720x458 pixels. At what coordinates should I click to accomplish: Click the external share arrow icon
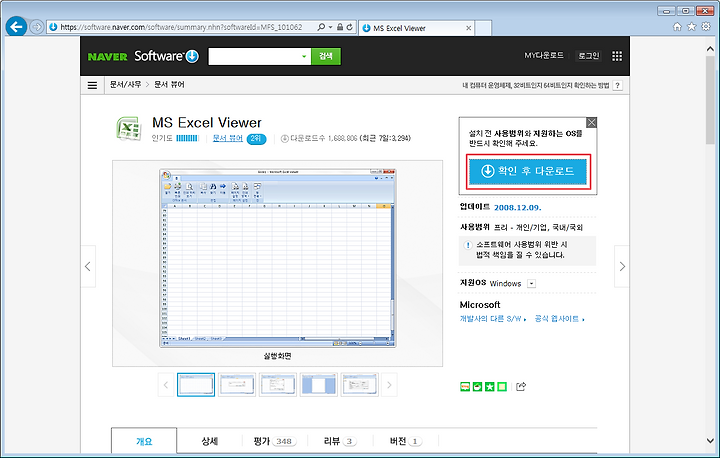coord(521,386)
